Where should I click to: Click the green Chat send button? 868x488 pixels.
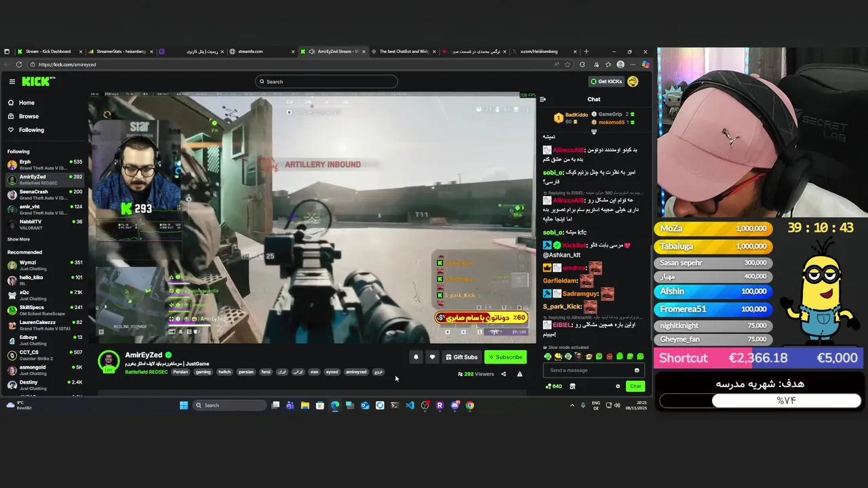pyautogui.click(x=635, y=386)
